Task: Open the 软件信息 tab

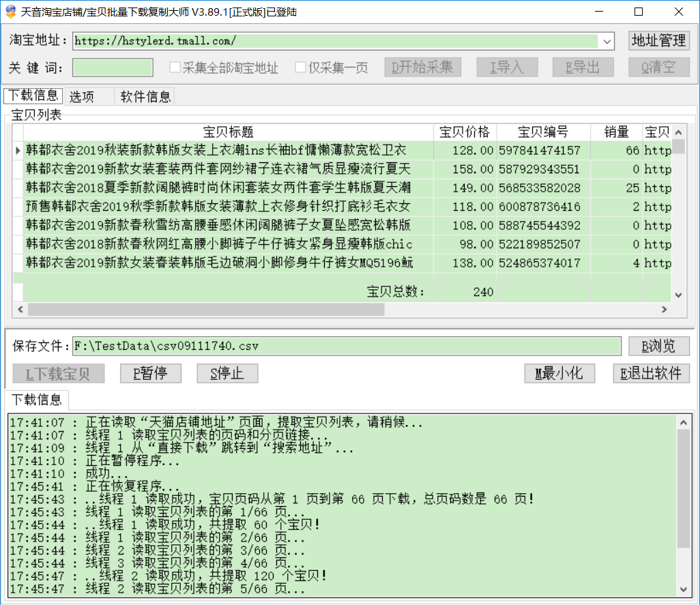Action: pos(145,97)
